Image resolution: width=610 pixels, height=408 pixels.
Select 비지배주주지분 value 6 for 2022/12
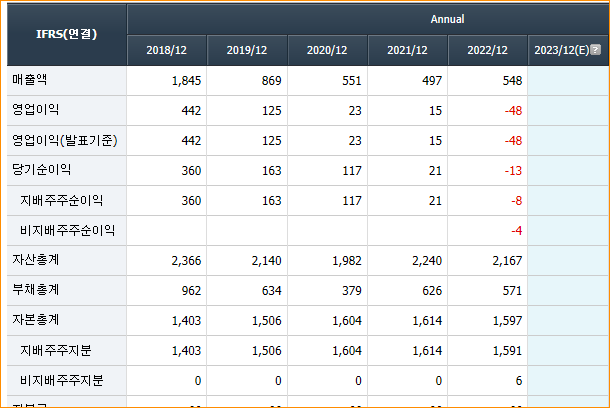519,381
